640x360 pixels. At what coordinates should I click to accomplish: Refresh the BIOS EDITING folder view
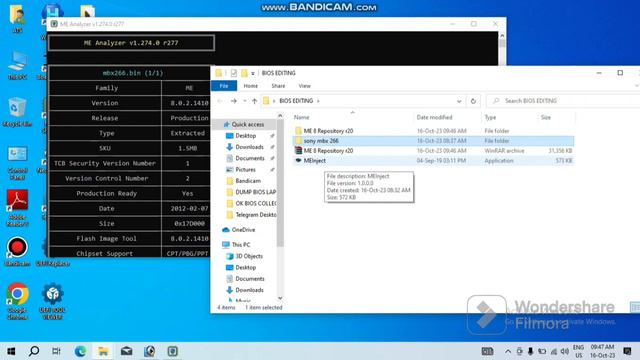[x=473, y=101]
